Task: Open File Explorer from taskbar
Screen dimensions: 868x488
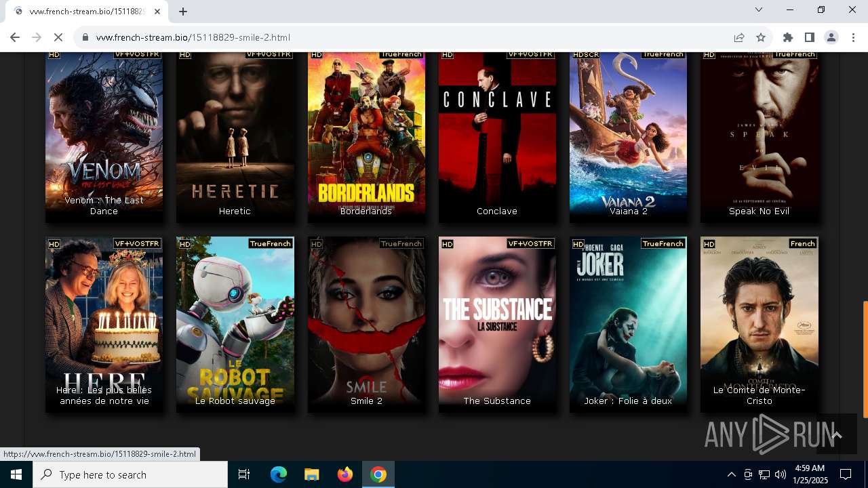Action: (x=311, y=474)
